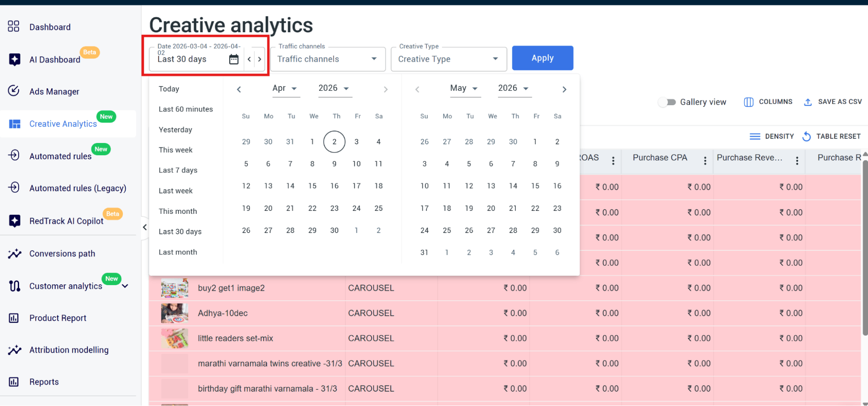Shift date range backward with left arrow
The height and width of the screenshot is (406, 868).
249,59
